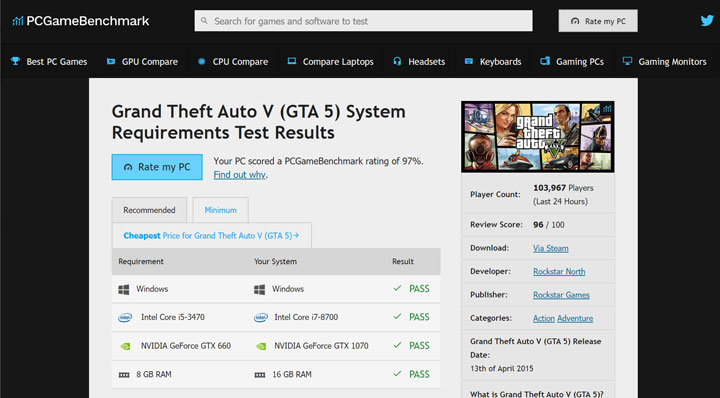Click the Gaming PCs tower icon
The image size is (720, 398).
click(x=545, y=61)
